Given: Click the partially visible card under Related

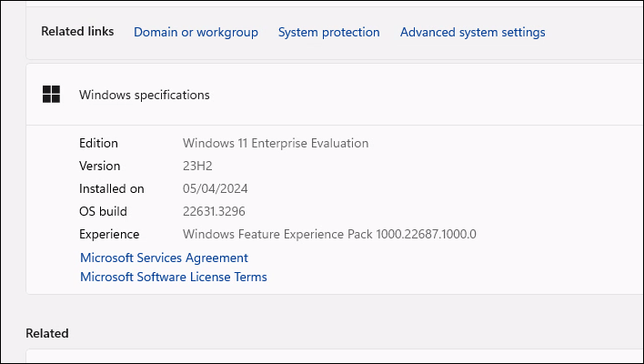Looking at the screenshot, I should (335, 356).
